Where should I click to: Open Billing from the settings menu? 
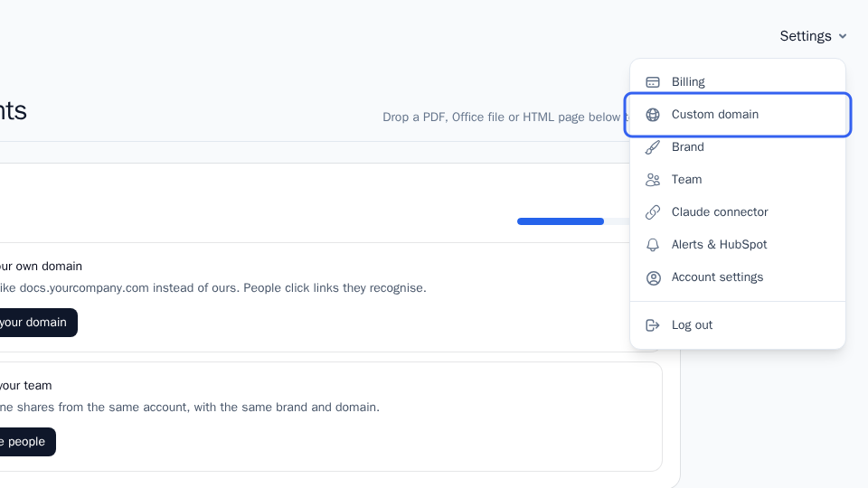point(738,82)
